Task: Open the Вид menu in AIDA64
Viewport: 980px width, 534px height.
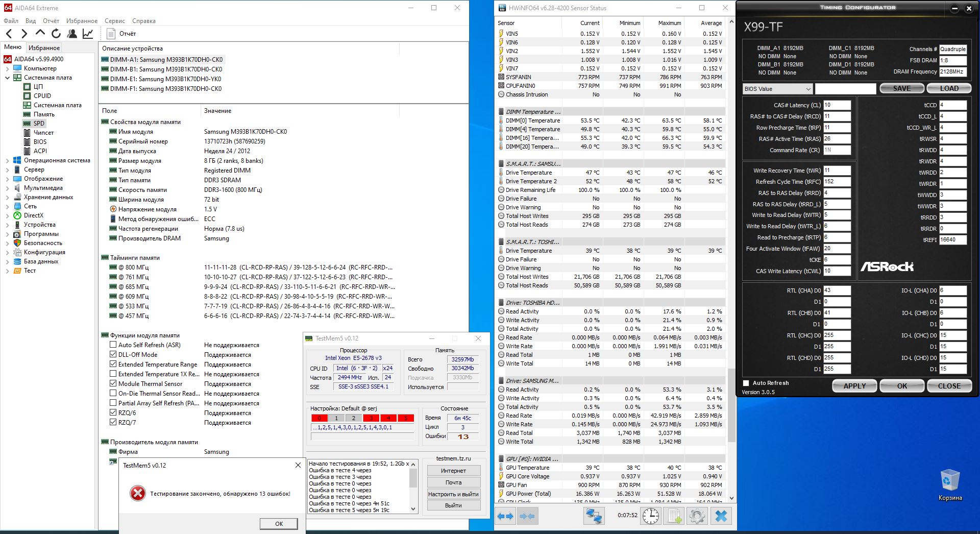Action: (x=31, y=21)
